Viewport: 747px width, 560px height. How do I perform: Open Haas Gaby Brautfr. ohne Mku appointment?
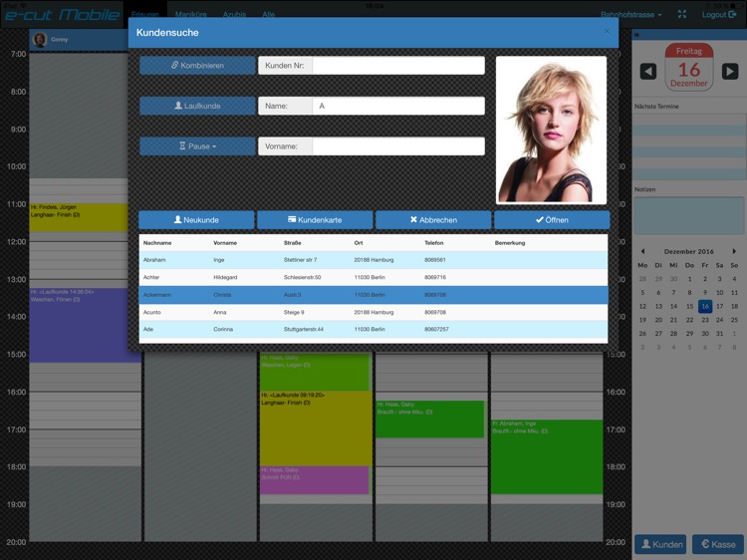pos(429,419)
